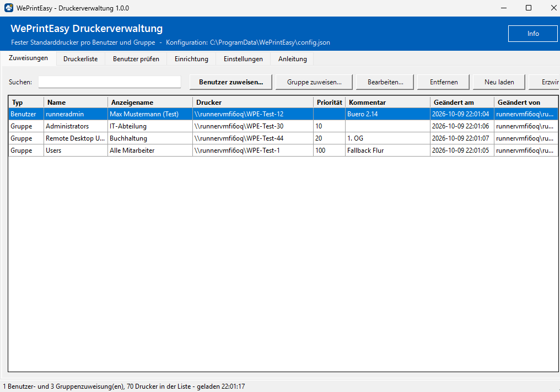The width and height of the screenshot is (560, 392).
Task: Sort by the Priorität column header
Action: pyautogui.click(x=329, y=102)
